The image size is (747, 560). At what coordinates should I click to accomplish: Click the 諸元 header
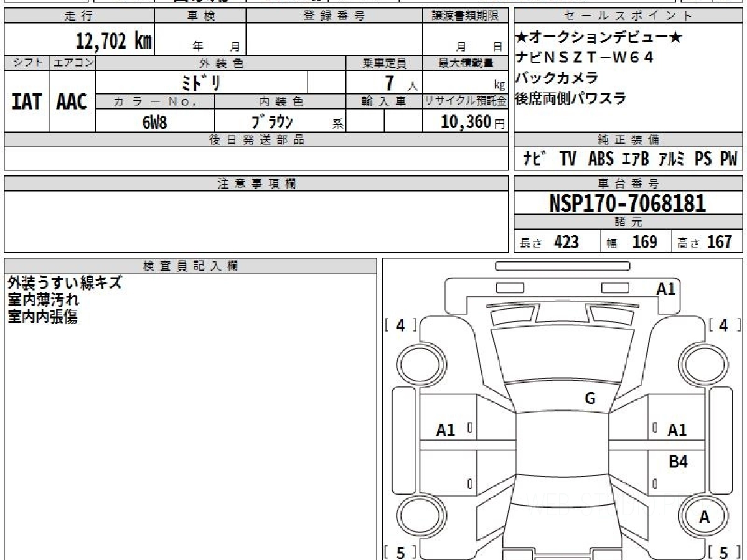point(629,222)
